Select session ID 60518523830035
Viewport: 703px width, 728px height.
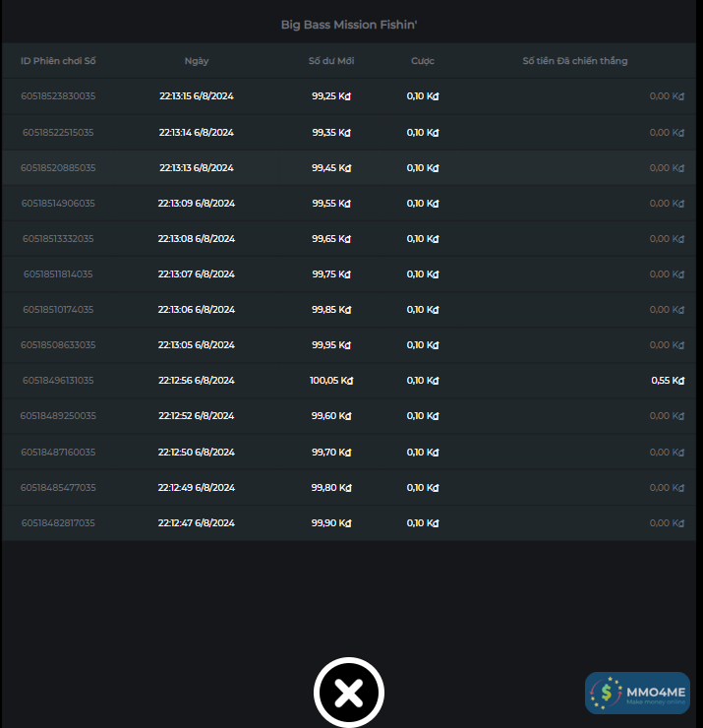click(58, 96)
